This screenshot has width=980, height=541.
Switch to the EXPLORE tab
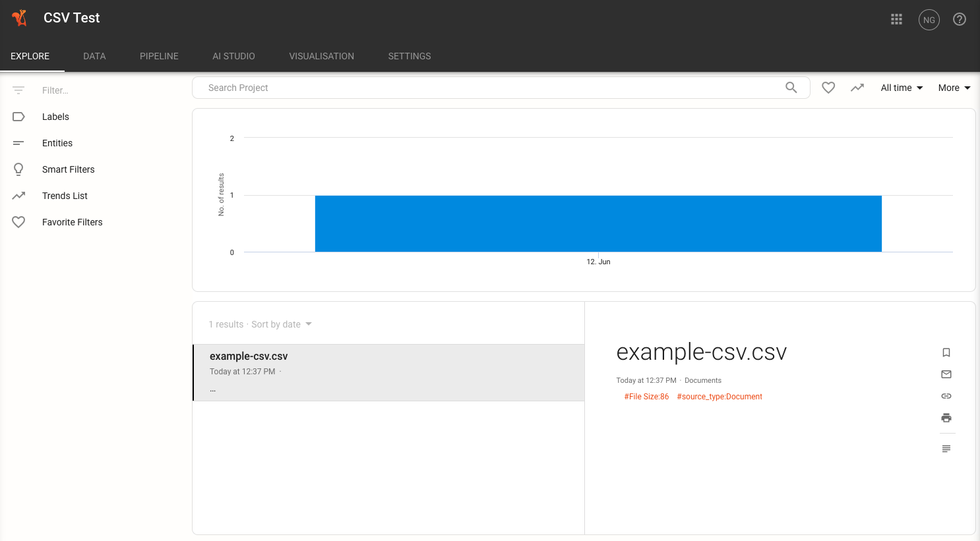[30, 56]
